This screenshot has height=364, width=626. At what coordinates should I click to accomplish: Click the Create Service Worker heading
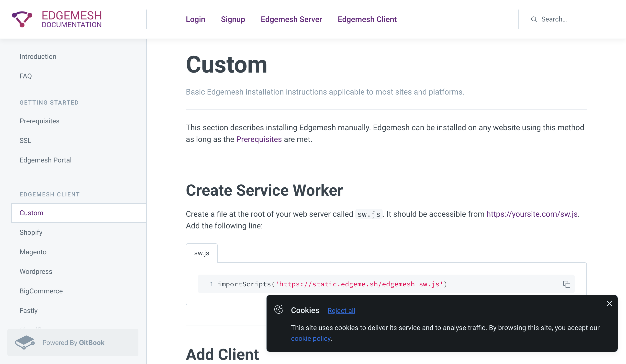[264, 190]
